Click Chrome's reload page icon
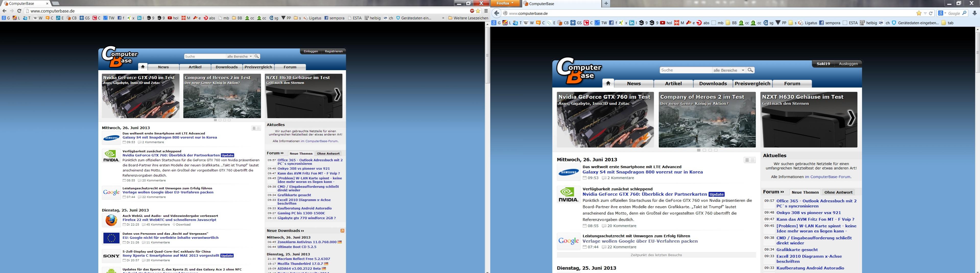 coord(19,11)
